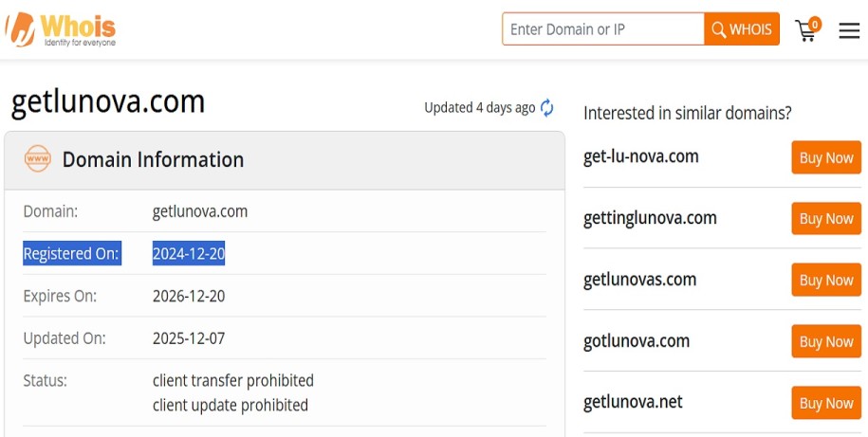Buy getlunovas.com now
The width and height of the screenshot is (868, 437).
point(826,280)
